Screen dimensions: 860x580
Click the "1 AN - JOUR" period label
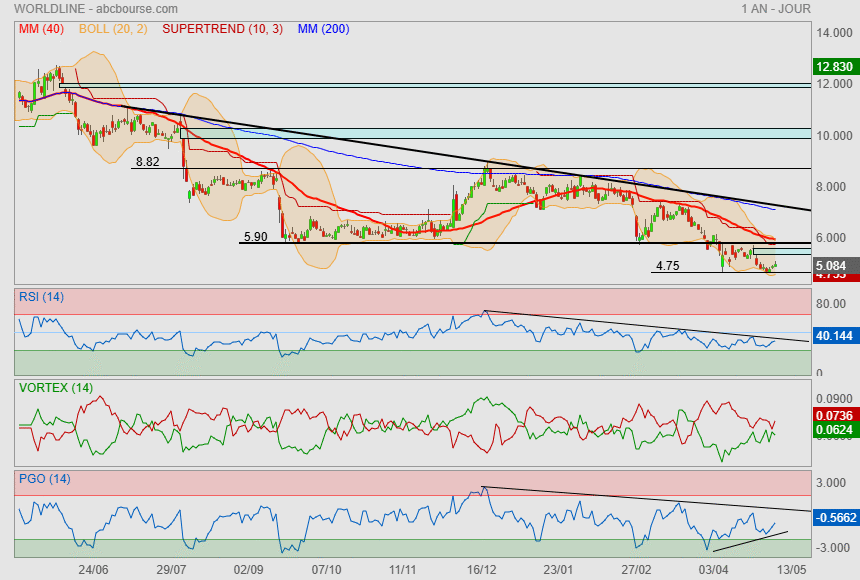776,9
